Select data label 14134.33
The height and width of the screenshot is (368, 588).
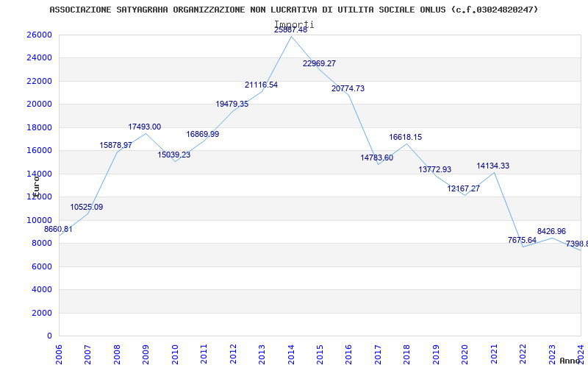click(x=492, y=166)
